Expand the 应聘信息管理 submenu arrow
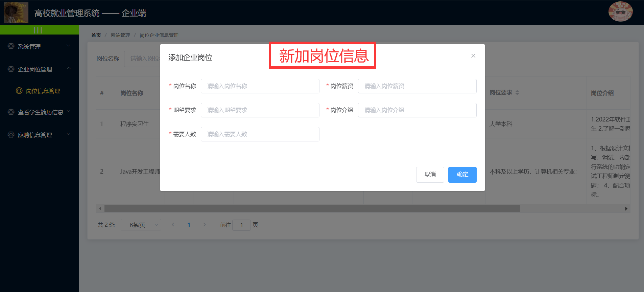644x292 pixels. coord(69,134)
